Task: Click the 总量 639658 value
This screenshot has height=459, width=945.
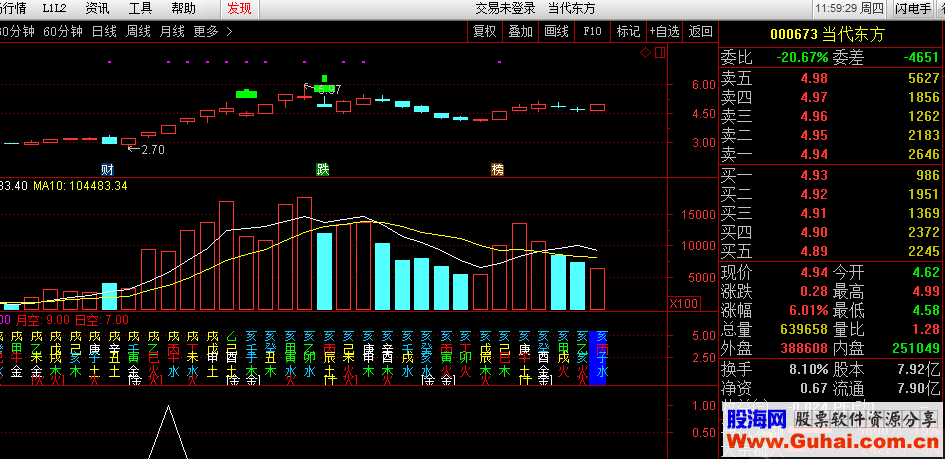Action: (x=805, y=329)
